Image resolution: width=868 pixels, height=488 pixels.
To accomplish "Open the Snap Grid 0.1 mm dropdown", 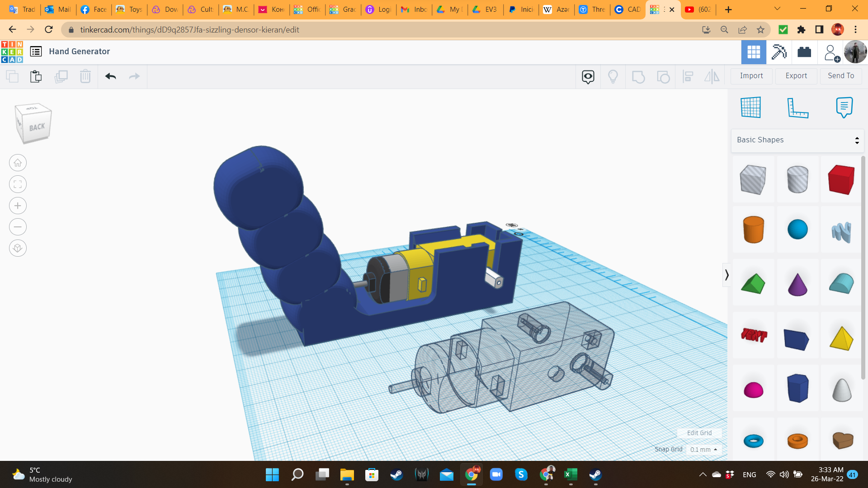I will tap(703, 450).
